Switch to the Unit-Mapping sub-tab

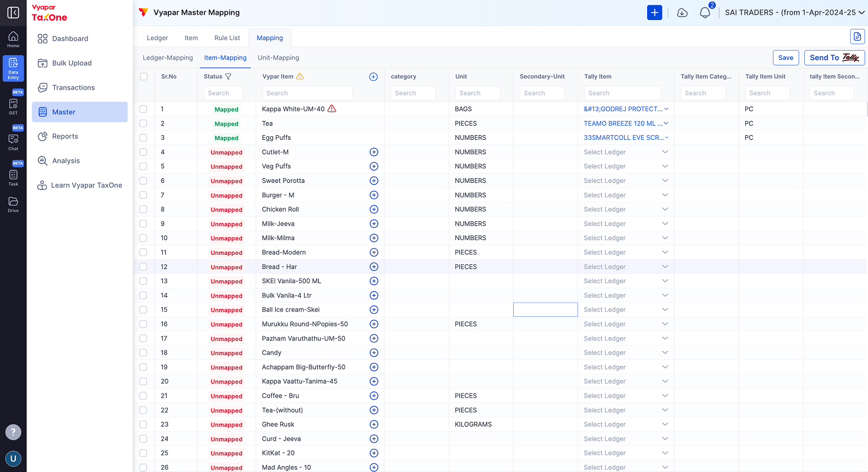(279, 58)
